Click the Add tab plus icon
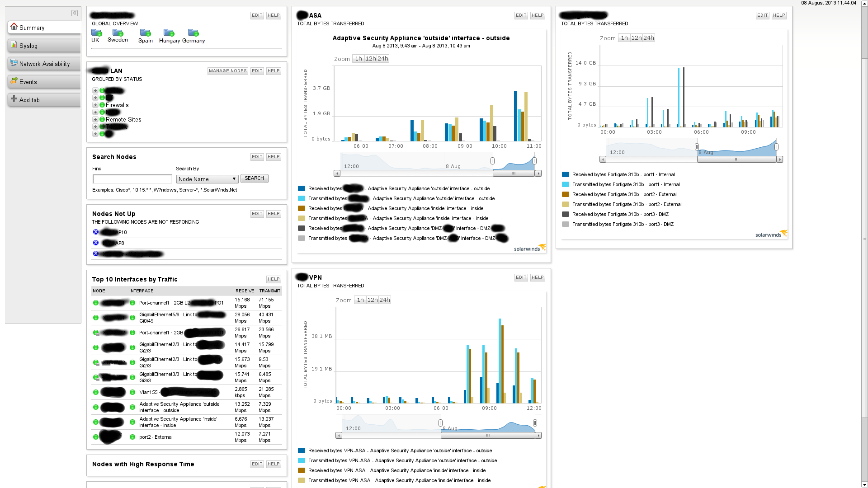The height and width of the screenshot is (488, 868). tap(14, 99)
